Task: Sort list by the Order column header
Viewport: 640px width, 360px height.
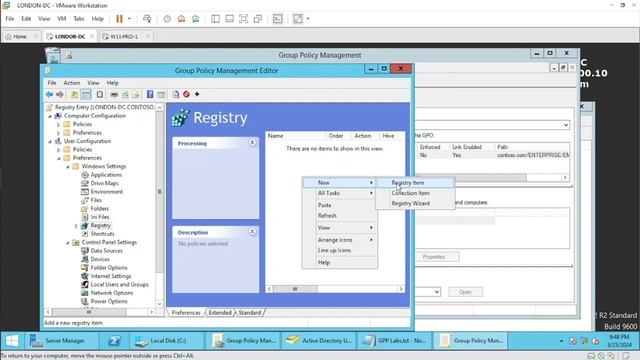Action: click(x=338, y=136)
